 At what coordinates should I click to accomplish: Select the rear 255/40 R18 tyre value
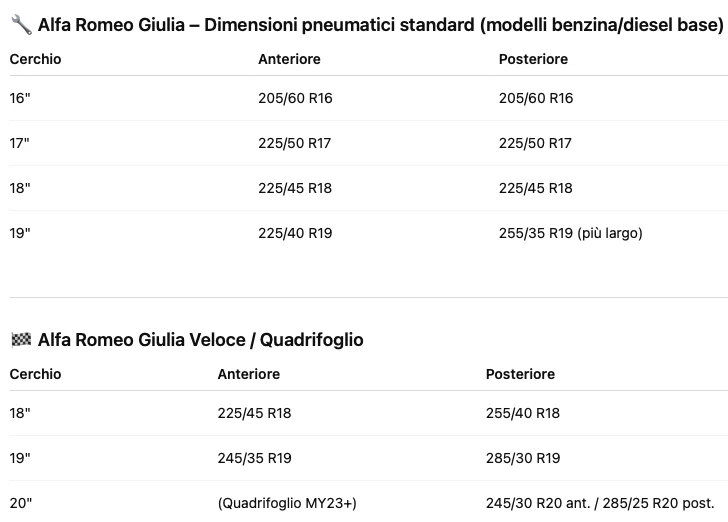tap(522, 413)
